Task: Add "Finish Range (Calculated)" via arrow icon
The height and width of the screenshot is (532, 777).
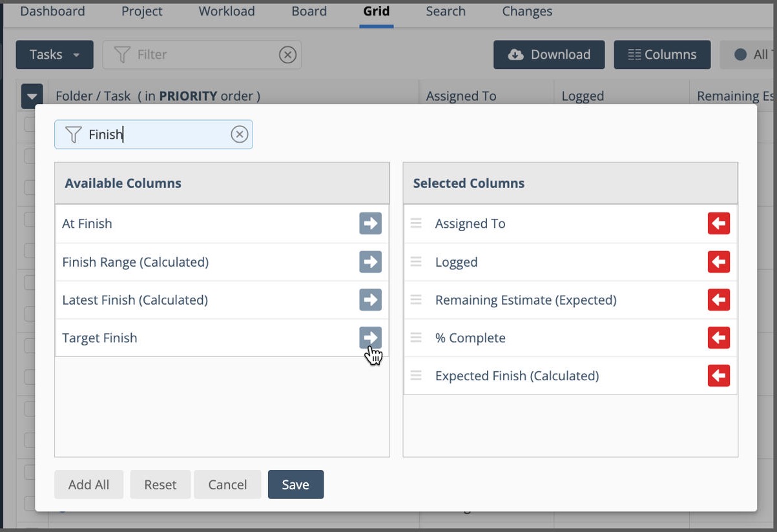Action: (369, 261)
